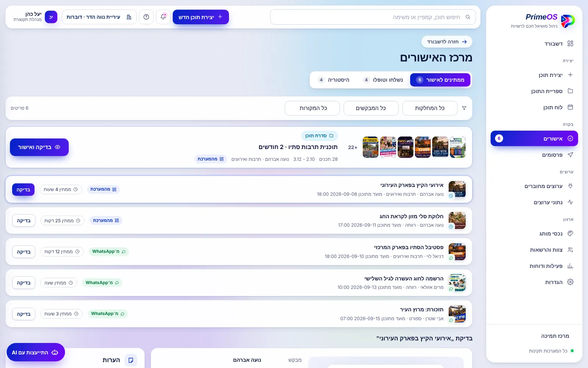Screen dimensions: 588x368
Task: Click the PrimeOS logo icon
Action: [568, 21]
